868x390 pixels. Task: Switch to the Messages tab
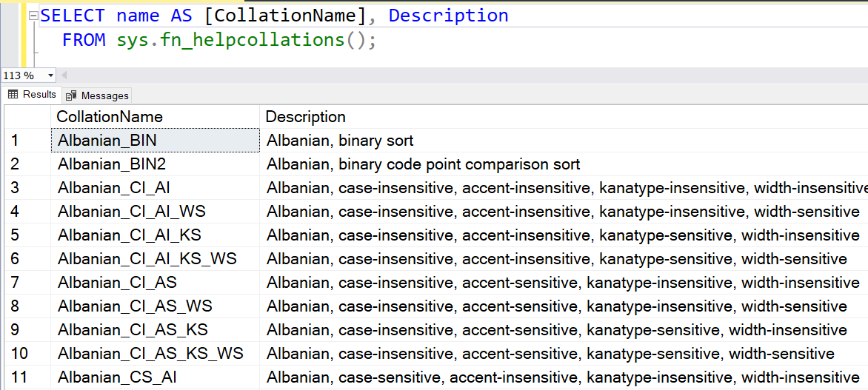(104, 95)
